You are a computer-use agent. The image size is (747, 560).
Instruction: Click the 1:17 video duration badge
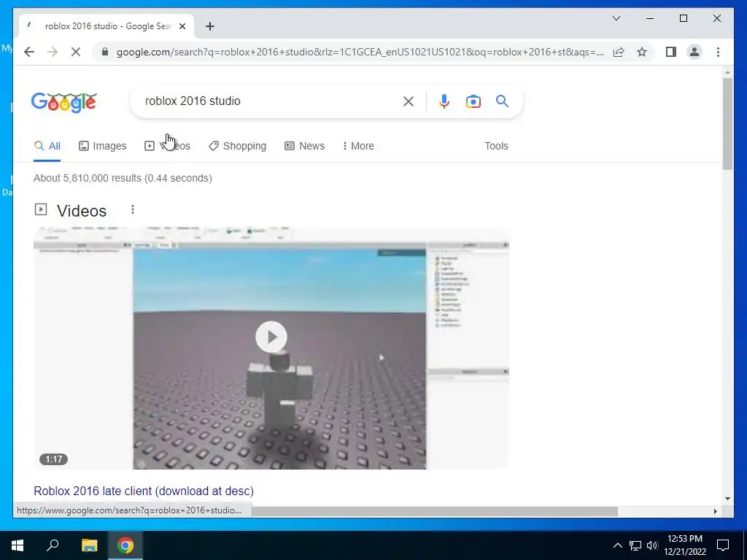(53, 459)
